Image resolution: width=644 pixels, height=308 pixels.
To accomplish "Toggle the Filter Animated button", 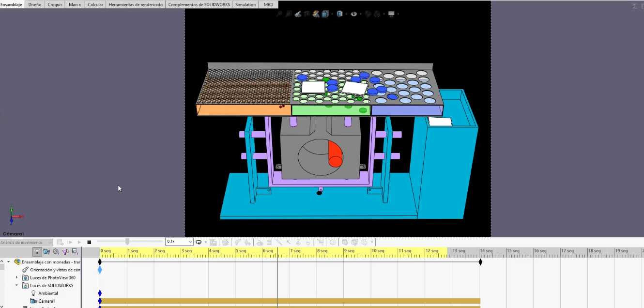I will (46, 251).
